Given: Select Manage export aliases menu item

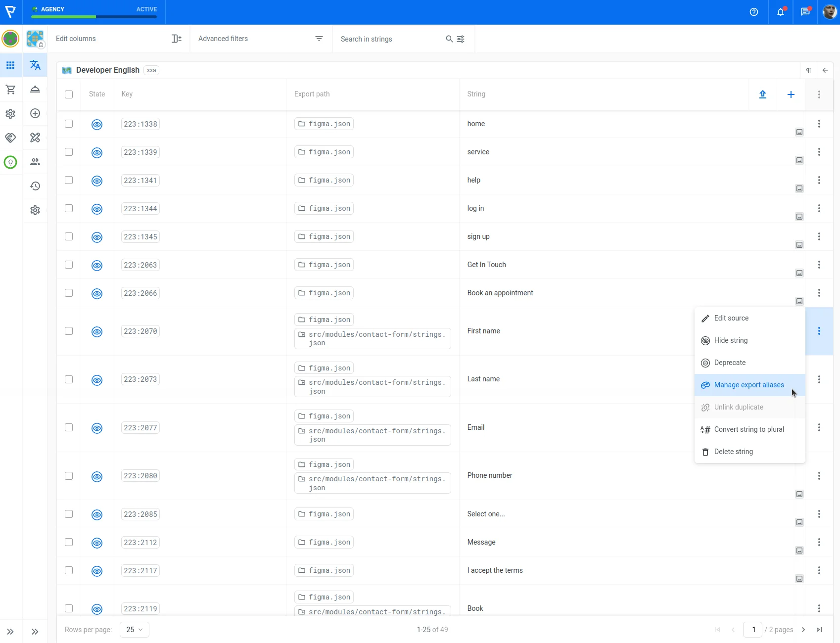Looking at the screenshot, I should pos(748,385).
